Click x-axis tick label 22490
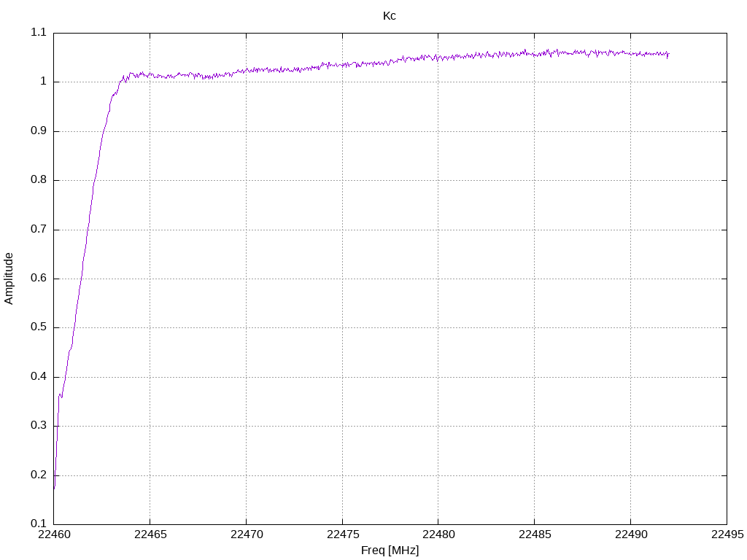 tap(631, 534)
